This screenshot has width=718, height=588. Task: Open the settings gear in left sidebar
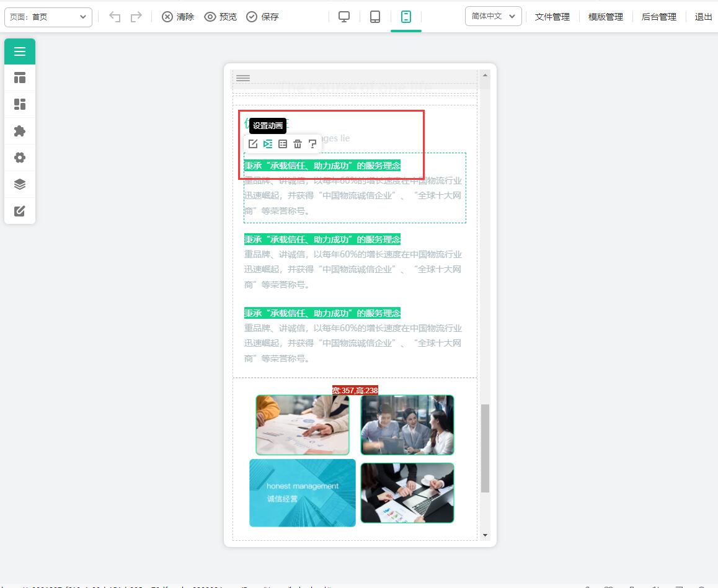click(20, 158)
